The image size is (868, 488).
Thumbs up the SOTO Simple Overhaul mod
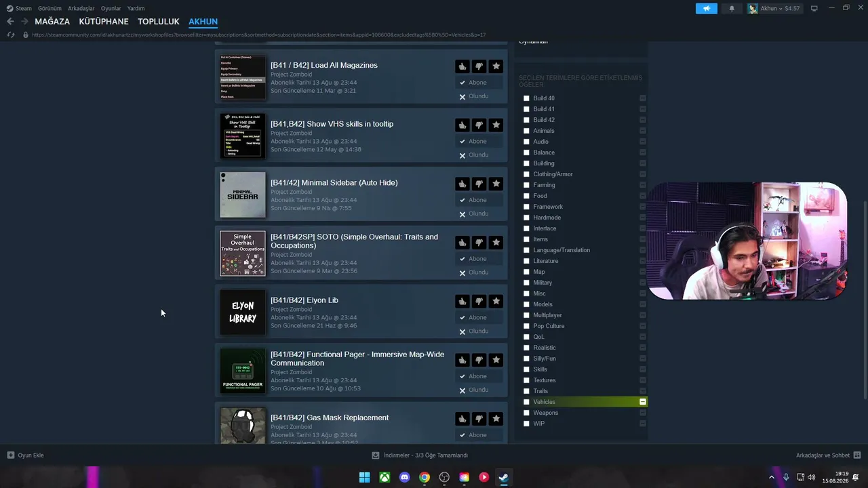click(462, 243)
